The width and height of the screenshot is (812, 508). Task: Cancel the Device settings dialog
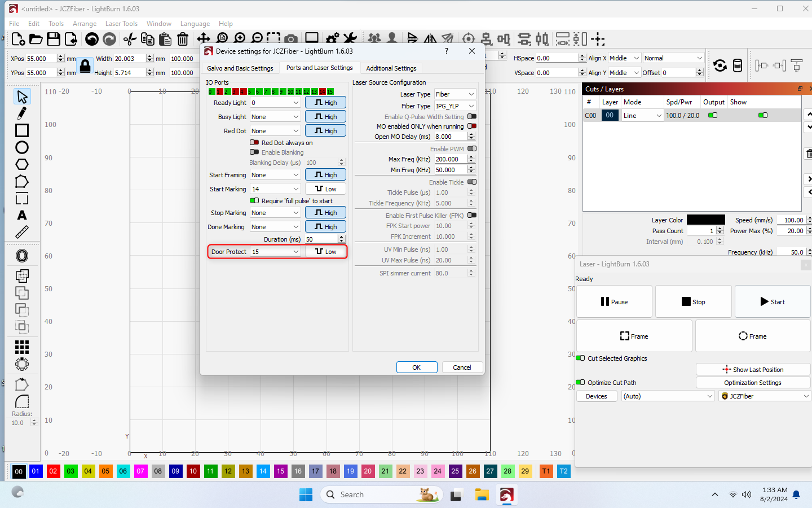pos(462,367)
